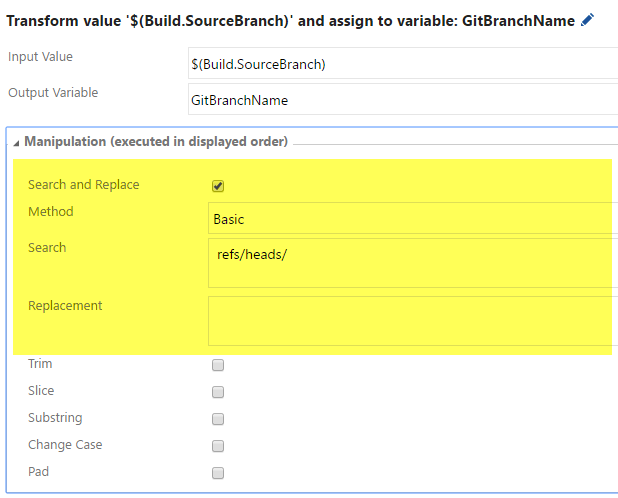Screen dimensions: 618x498
Task: Click the Pad option label
Action: (38, 472)
